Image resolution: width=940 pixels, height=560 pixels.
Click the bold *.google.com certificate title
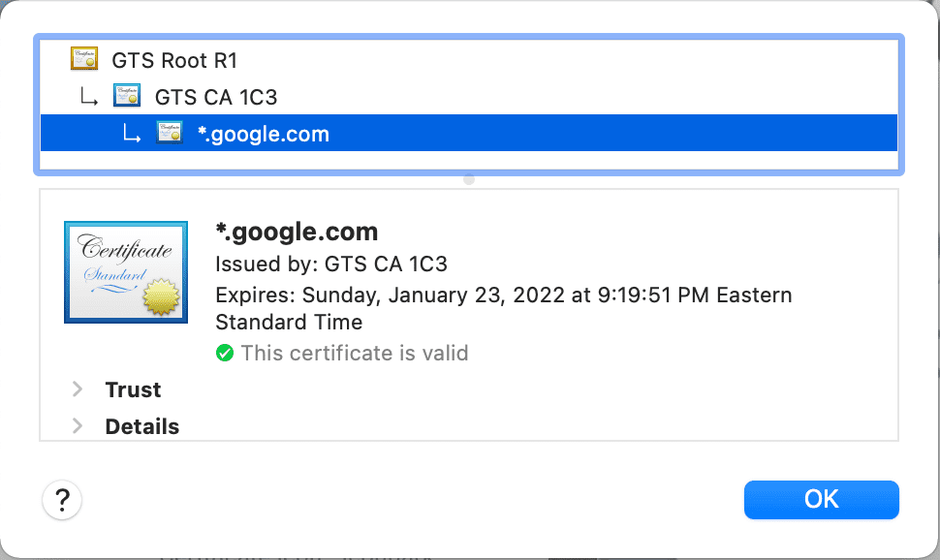(x=297, y=232)
